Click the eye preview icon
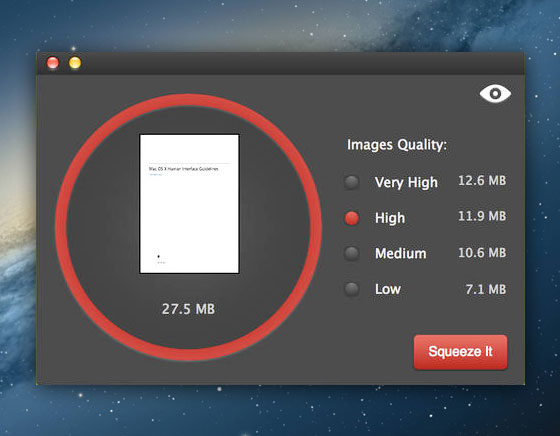 (495, 94)
